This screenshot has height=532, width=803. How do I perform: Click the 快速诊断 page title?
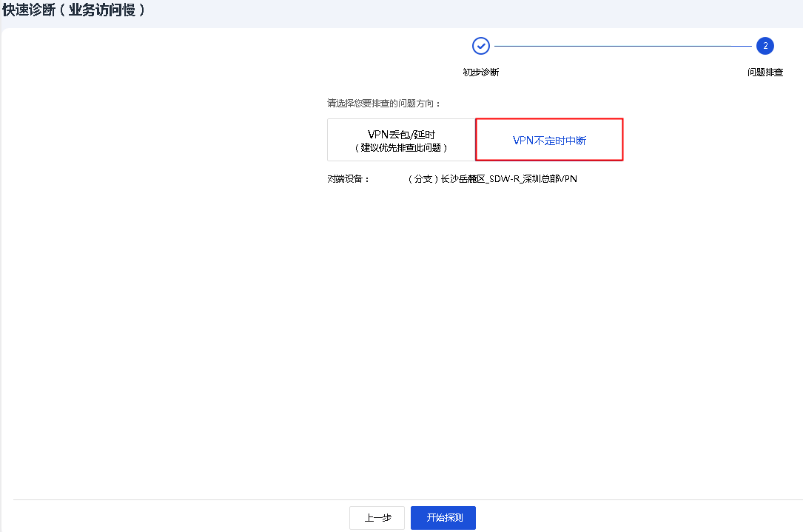pos(28,11)
